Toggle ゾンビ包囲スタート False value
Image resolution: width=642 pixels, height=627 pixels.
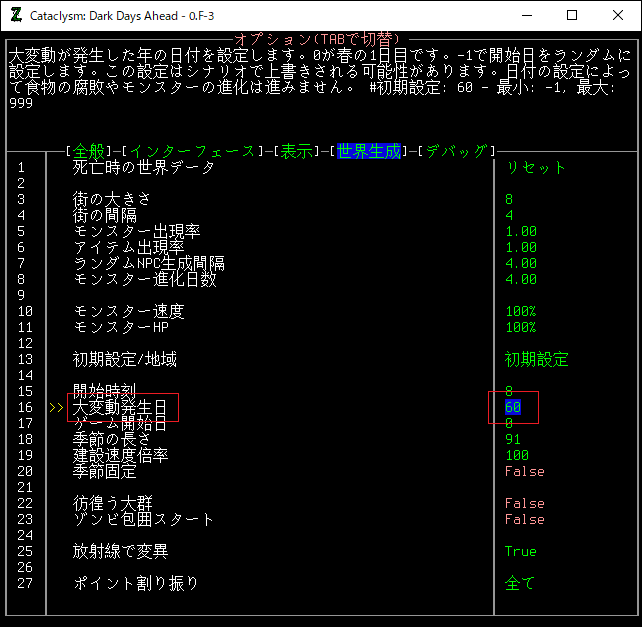point(524,519)
